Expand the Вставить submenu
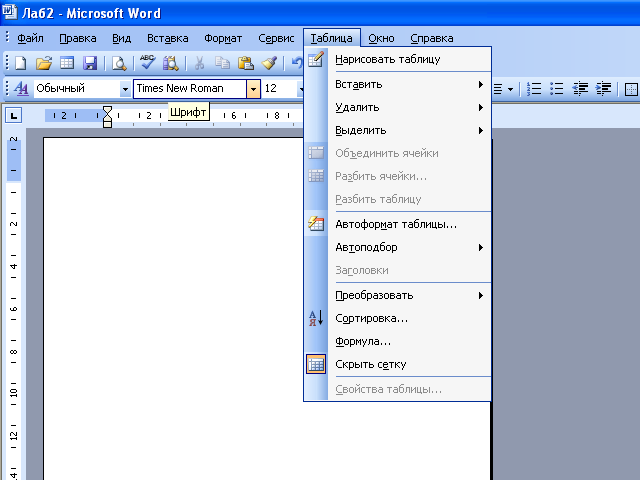This screenshot has height=480, width=640. point(397,84)
